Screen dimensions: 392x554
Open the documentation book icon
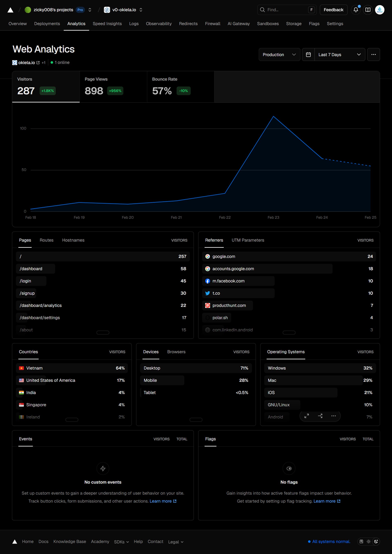tap(368, 10)
